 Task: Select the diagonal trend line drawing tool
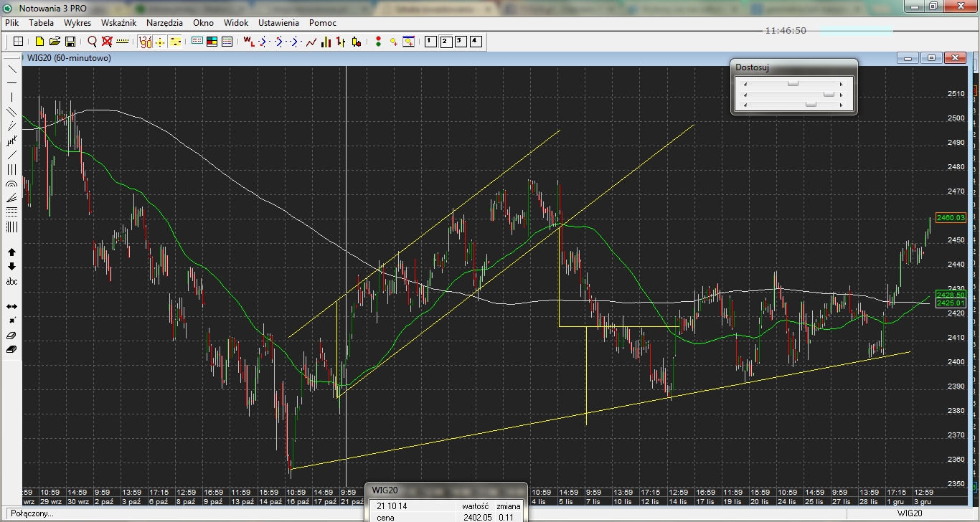[11, 69]
